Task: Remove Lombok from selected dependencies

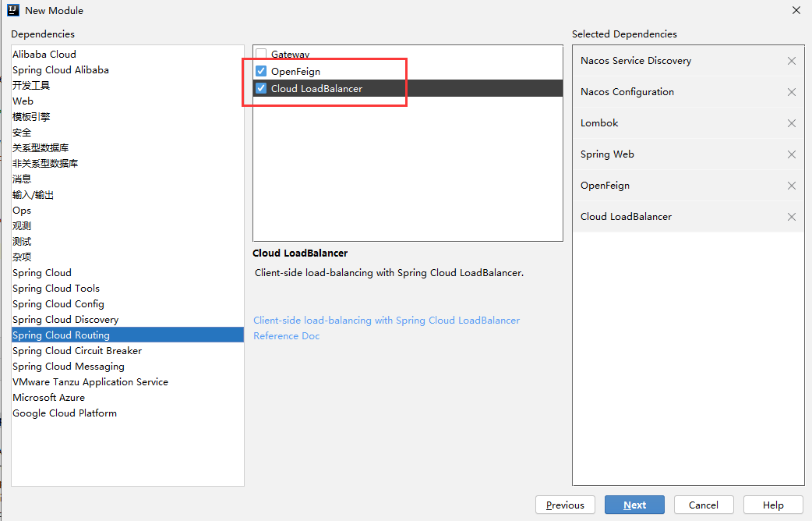Action: [791, 123]
